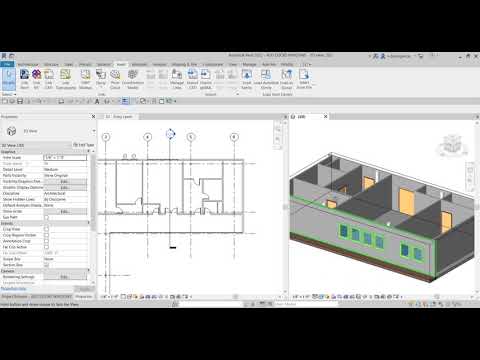Click the Link Topography tool

point(66,79)
